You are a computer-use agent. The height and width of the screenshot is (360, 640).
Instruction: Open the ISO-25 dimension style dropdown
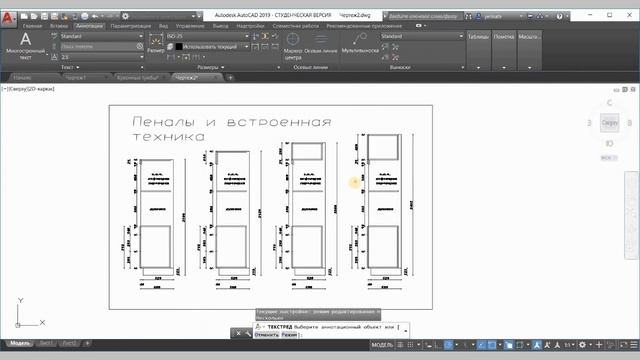207,36
